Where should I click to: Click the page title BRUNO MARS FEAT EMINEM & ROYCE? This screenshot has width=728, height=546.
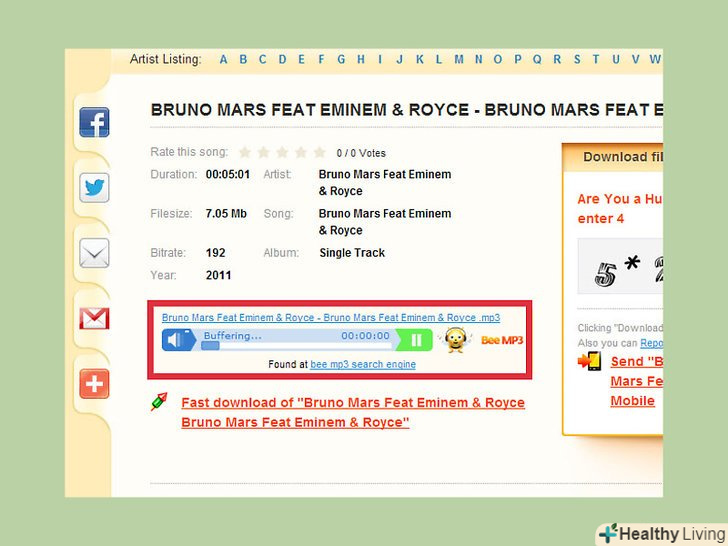tap(406, 110)
